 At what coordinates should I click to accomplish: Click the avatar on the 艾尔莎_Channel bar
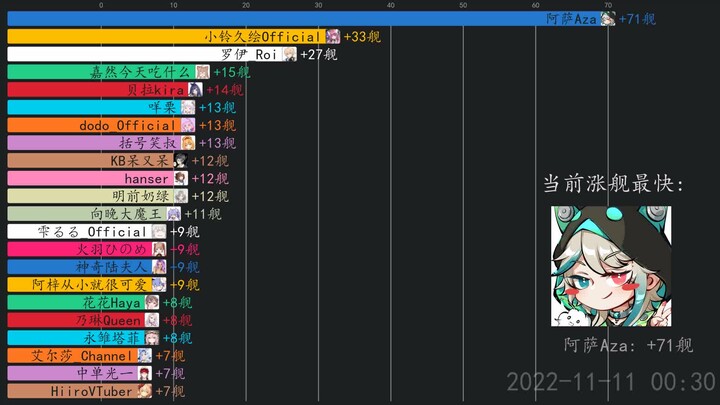(x=145, y=356)
